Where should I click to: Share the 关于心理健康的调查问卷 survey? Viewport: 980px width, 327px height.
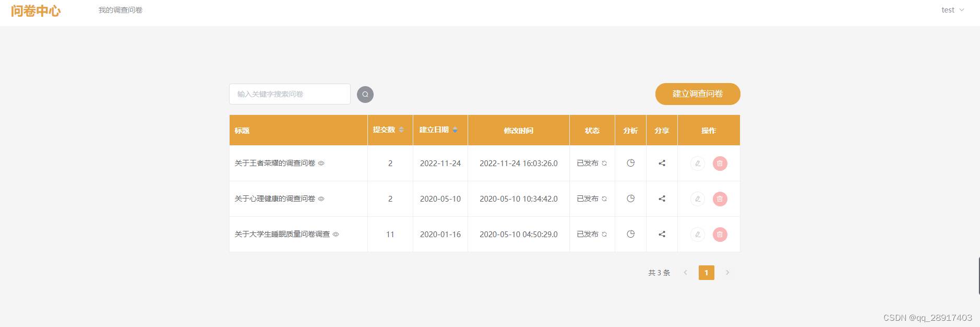662,198
